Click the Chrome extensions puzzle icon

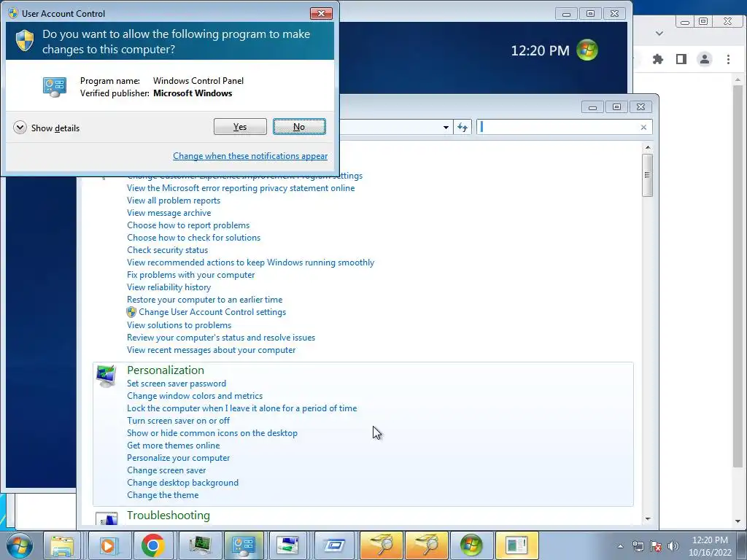[658, 59]
